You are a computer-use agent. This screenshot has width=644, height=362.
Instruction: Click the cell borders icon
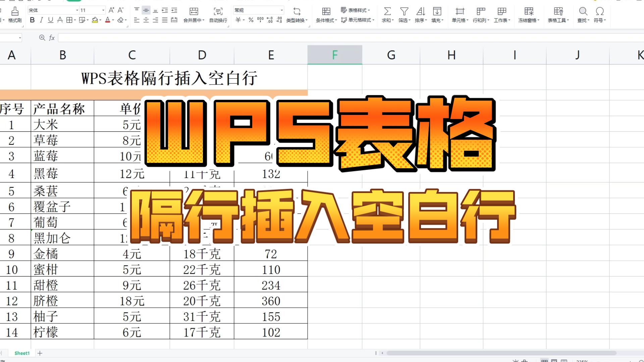[x=69, y=20]
